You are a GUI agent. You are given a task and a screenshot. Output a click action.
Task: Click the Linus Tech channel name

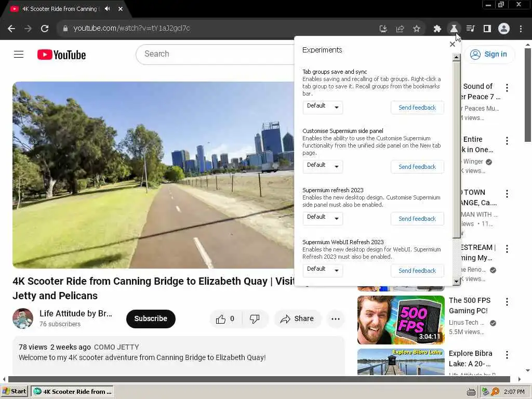466,322
